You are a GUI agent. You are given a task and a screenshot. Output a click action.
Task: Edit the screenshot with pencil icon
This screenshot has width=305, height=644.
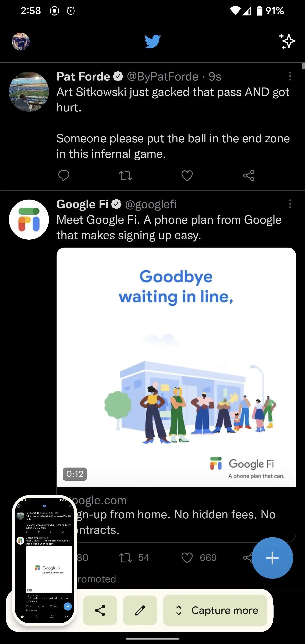pos(140,610)
